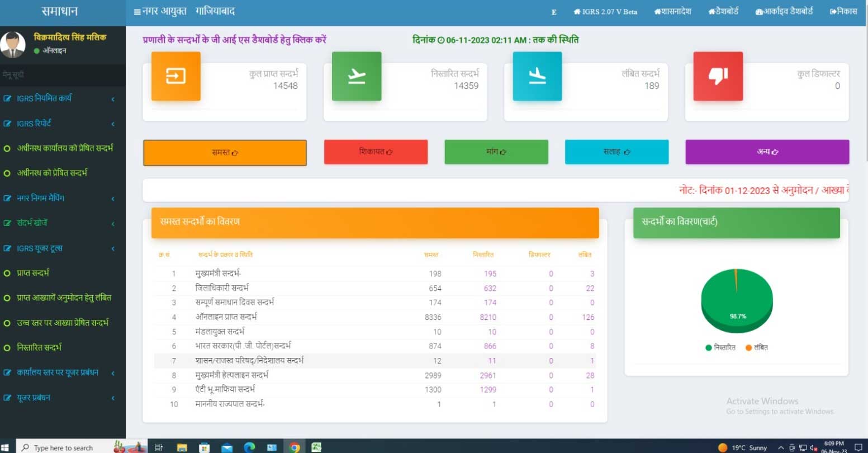Click the user profile avatar picture
The image size is (868, 453).
pyautogui.click(x=13, y=45)
